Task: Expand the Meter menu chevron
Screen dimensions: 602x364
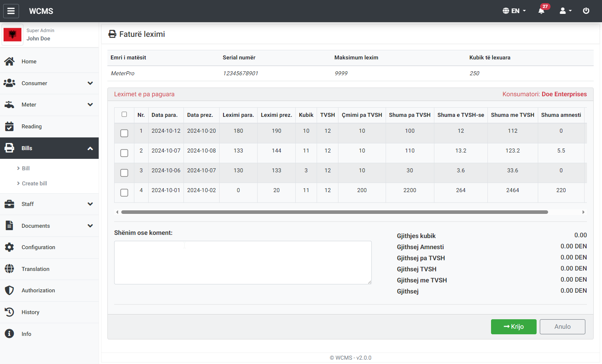Action: [x=90, y=105]
